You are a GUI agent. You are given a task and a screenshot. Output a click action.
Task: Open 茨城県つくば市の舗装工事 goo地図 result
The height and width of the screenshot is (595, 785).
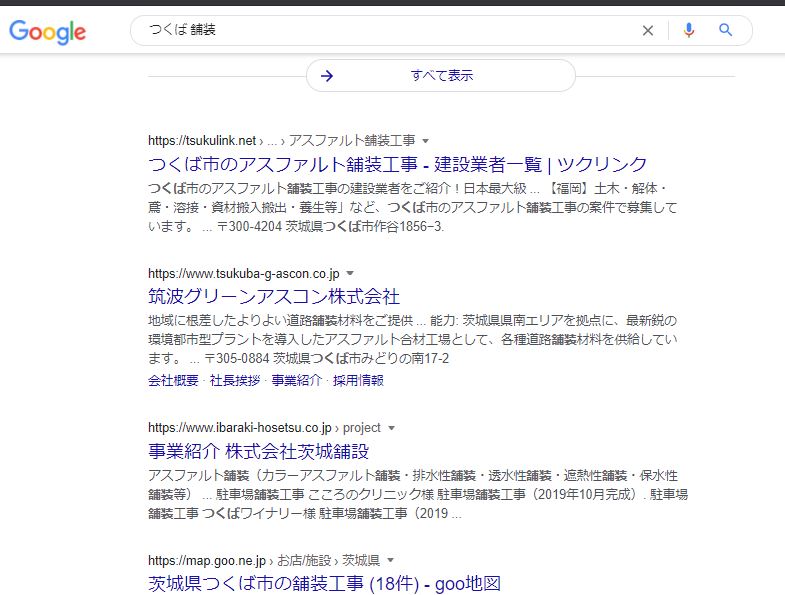coord(324,583)
